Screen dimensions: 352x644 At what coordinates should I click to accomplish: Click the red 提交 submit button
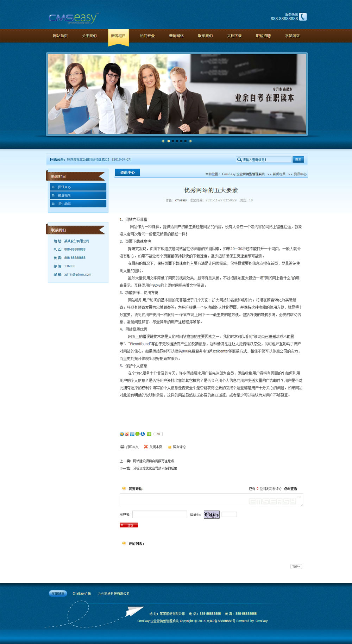coord(129,525)
